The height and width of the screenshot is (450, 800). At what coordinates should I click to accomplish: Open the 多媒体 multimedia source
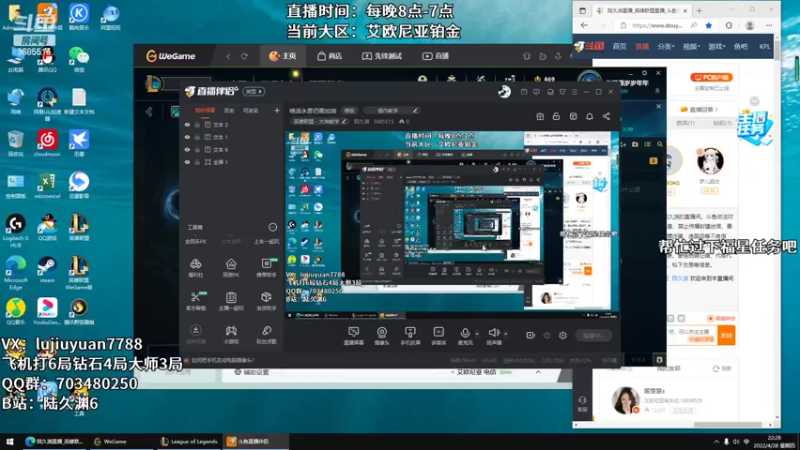439,336
